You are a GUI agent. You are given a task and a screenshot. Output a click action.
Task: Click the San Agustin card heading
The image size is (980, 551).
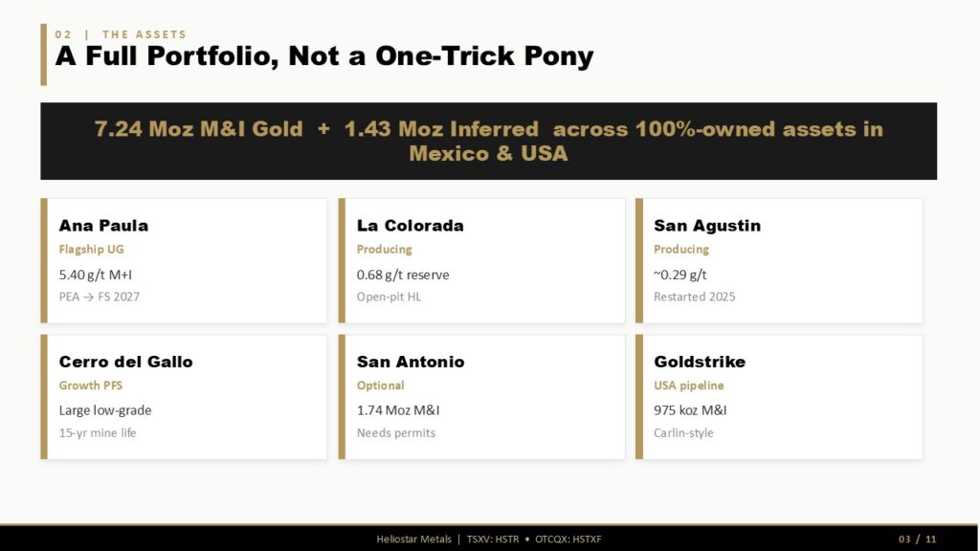pyautogui.click(x=707, y=226)
